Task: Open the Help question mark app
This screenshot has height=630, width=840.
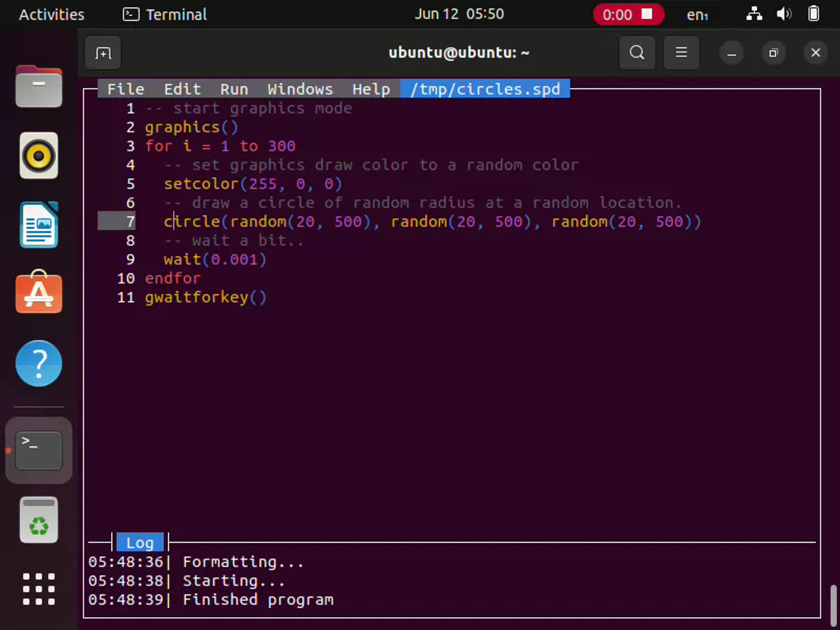Action: (x=39, y=363)
